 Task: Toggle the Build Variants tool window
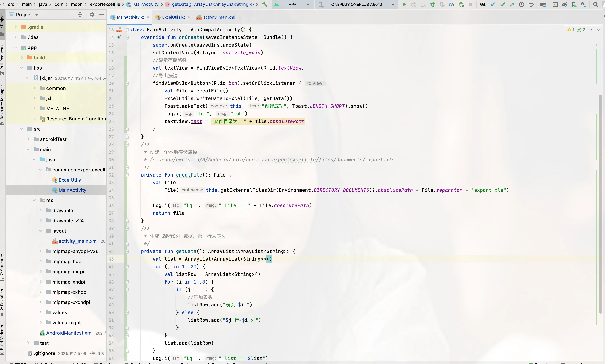(2, 340)
